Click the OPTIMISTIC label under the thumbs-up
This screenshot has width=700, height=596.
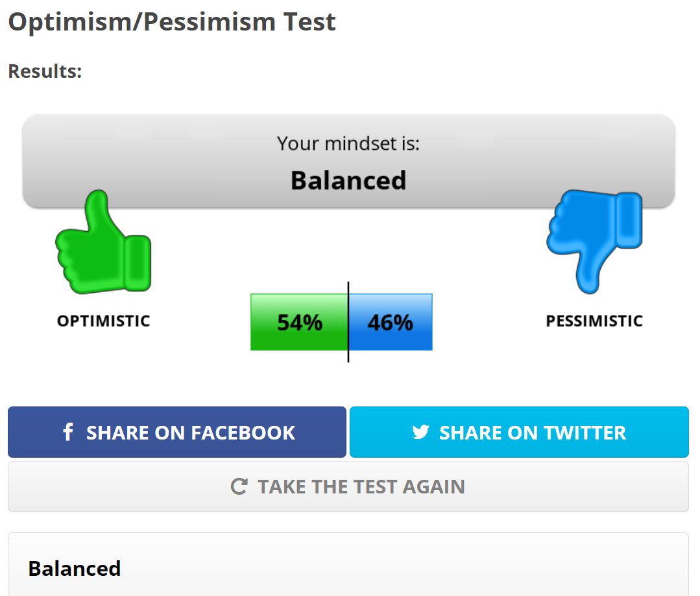point(104,321)
